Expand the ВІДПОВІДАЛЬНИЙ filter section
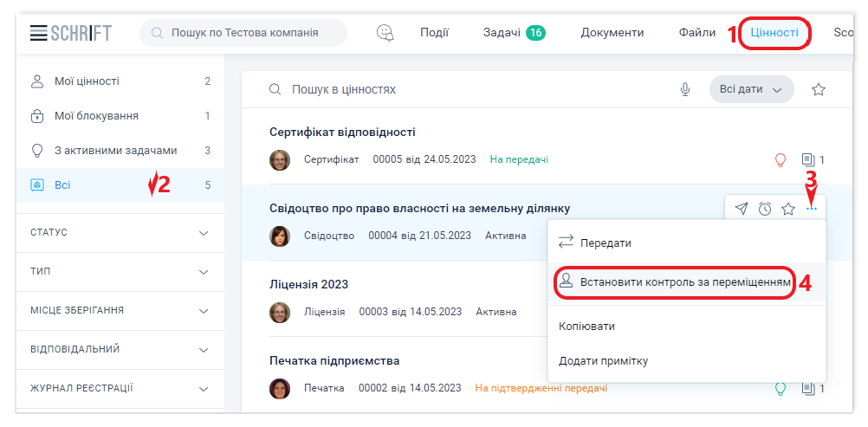The height and width of the screenshot is (427, 868). coord(204,349)
